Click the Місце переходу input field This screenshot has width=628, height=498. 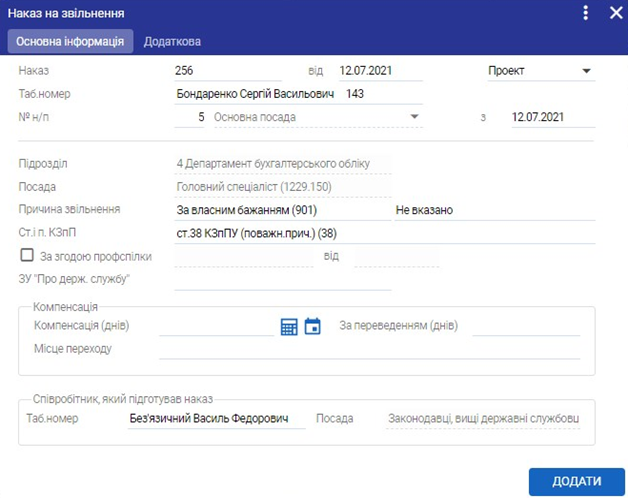click(x=369, y=349)
